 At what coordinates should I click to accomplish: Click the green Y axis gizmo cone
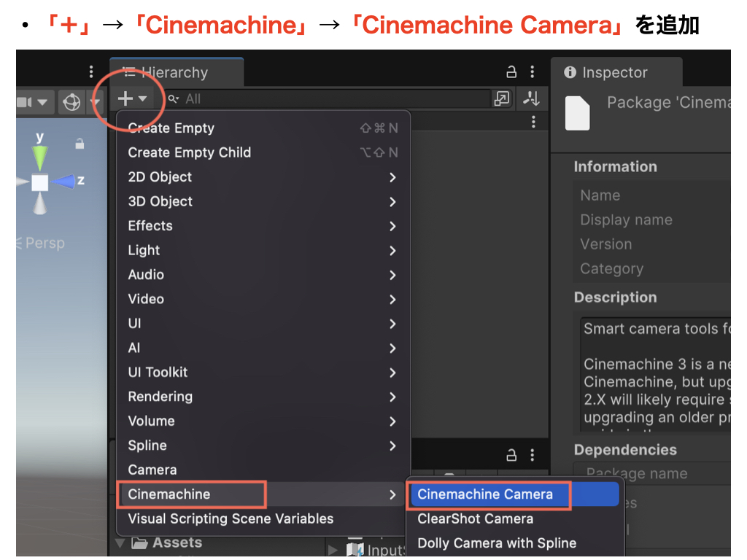tap(40, 155)
